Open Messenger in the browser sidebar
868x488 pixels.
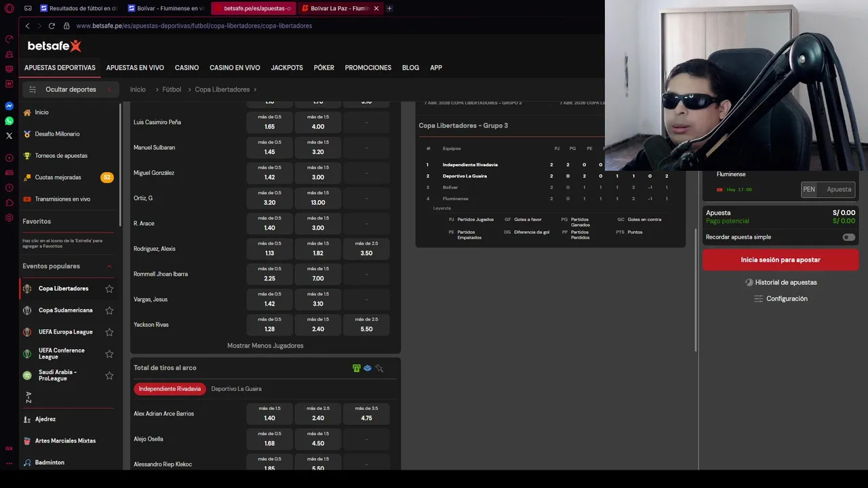(x=9, y=106)
